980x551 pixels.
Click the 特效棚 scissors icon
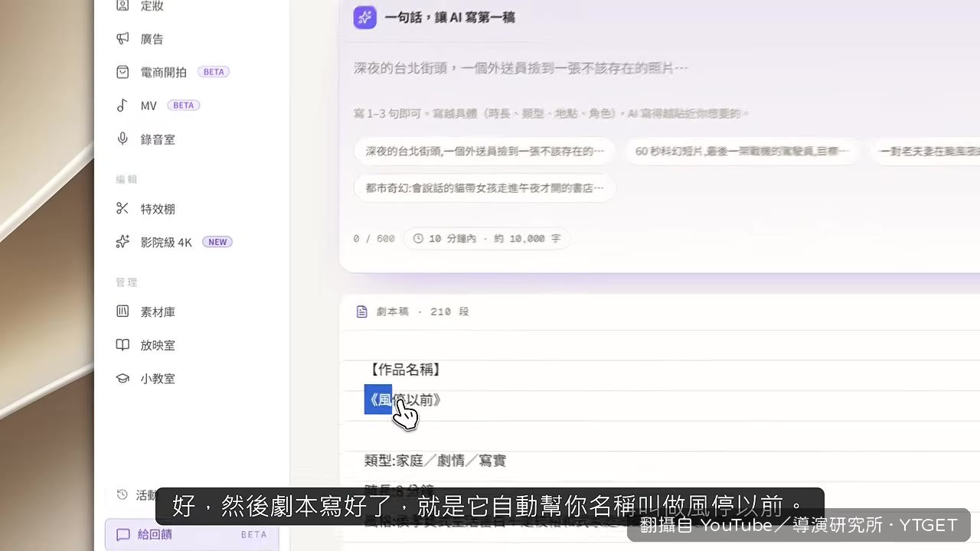[122, 208]
